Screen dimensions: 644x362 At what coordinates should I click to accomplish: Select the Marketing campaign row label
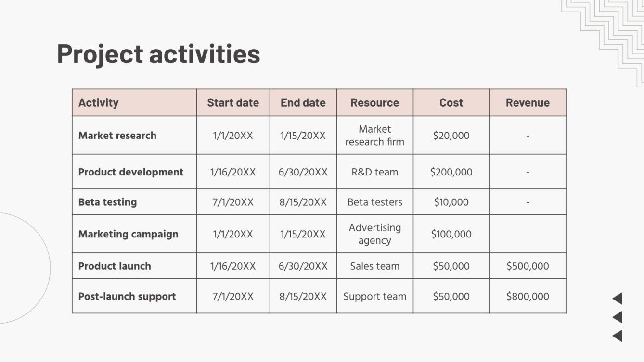click(x=128, y=234)
